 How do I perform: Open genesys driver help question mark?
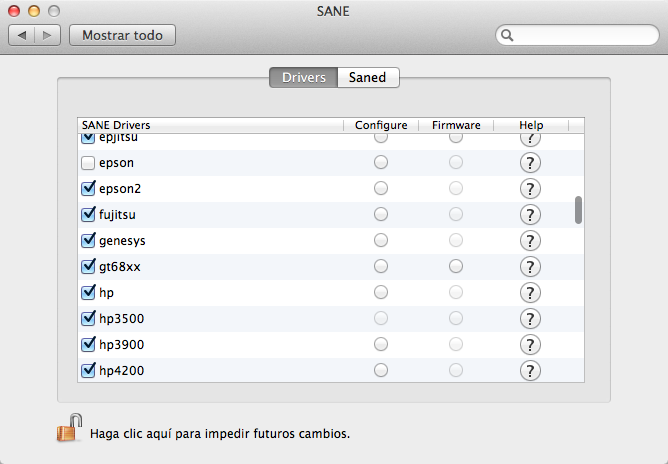(530, 240)
